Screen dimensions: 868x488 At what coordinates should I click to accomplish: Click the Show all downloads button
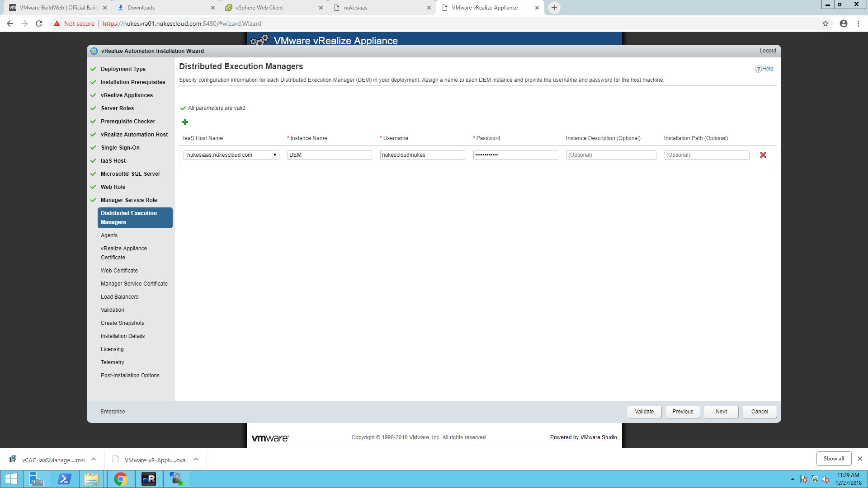click(834, 459)
